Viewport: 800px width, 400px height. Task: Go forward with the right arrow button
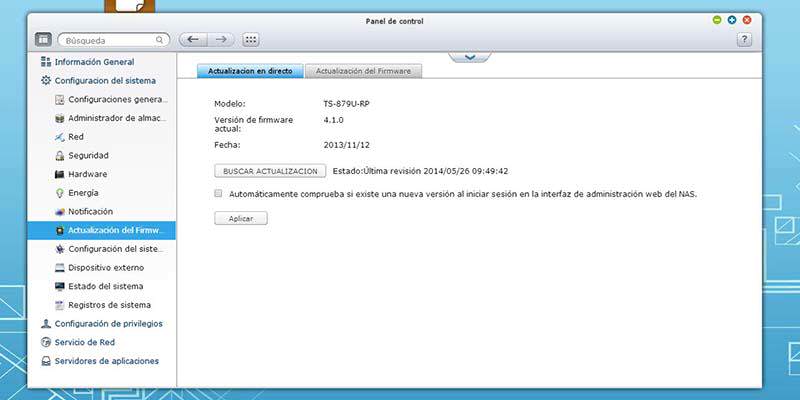click(221, 40)
